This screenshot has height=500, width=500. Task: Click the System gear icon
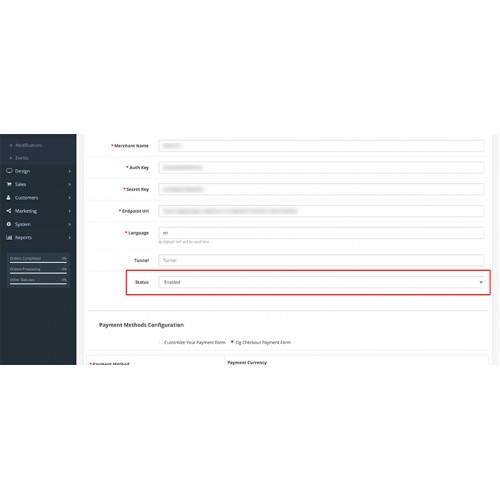[x=9, y=224]
